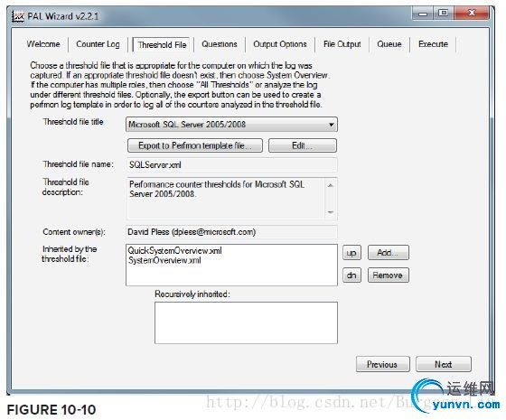Screen dimensions: 506x420
Task: Click the Edit button
Action: pos(303,145)
